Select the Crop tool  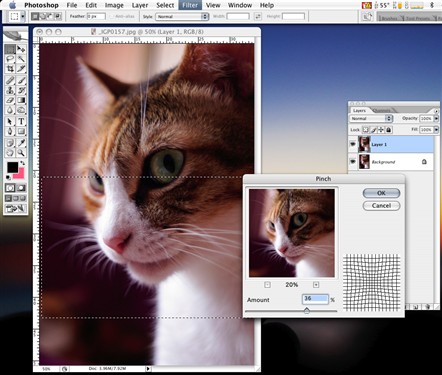coord(10,69)
